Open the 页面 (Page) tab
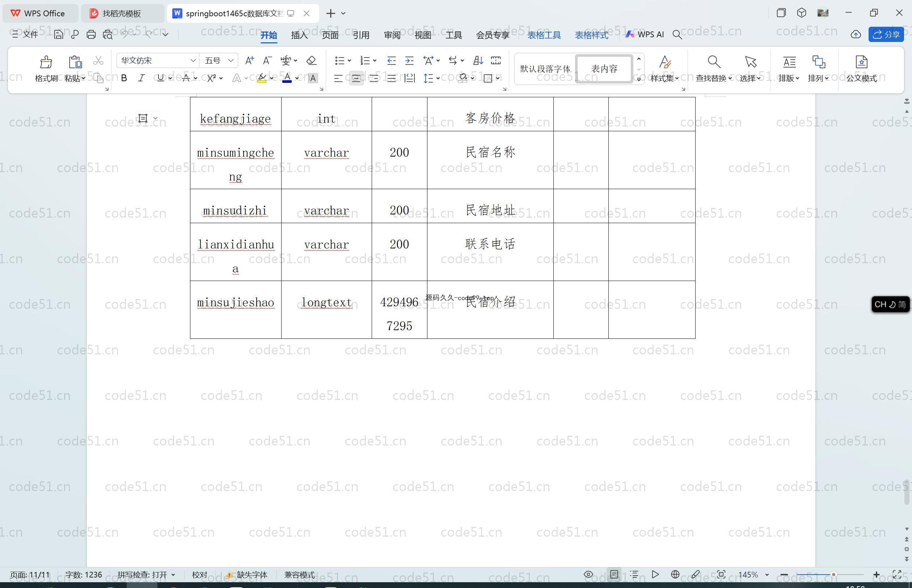The image size is (912, 588). pos(330,35)
